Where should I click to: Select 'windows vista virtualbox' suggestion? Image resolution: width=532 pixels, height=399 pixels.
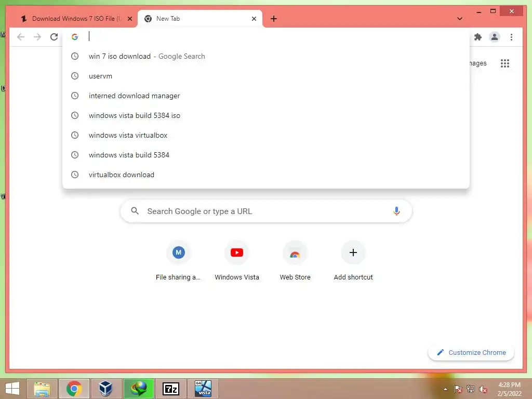266,135
